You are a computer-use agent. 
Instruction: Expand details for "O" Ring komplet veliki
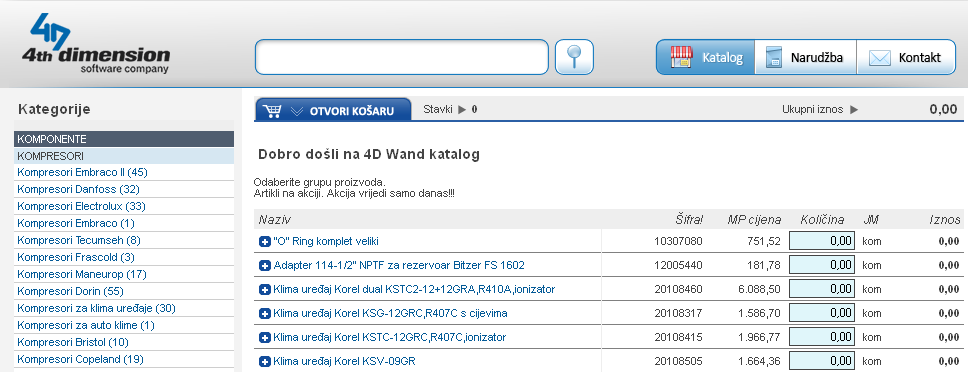(264, 242)
